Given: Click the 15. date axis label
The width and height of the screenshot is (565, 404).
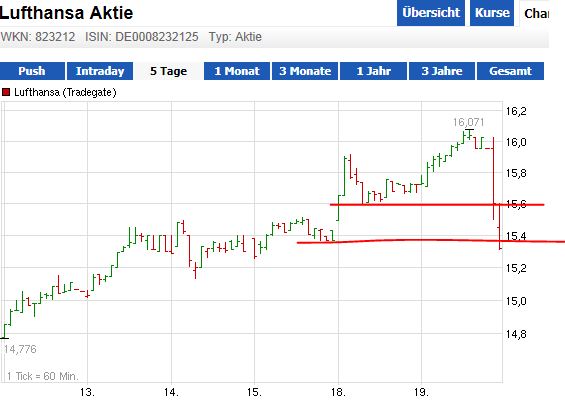Looking at the screenshot, I should pyautogui.click(x=254, y=392).
